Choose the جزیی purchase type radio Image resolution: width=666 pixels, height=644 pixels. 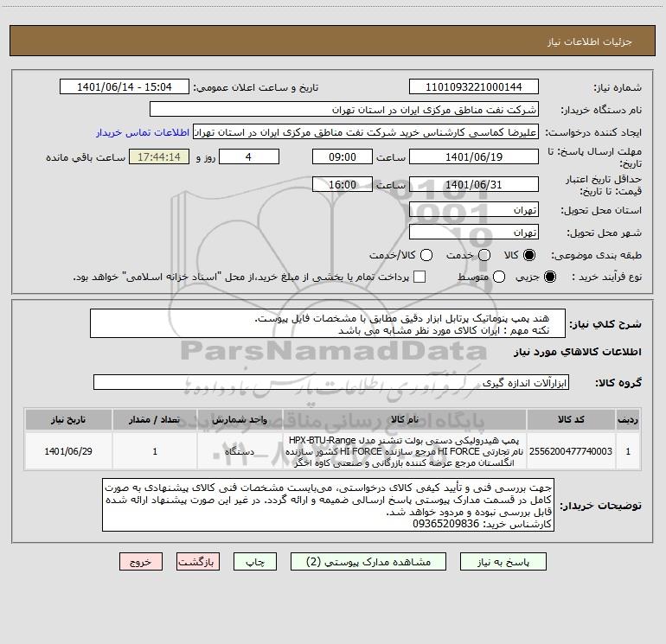pyautogui.click(x=549, y=277)
